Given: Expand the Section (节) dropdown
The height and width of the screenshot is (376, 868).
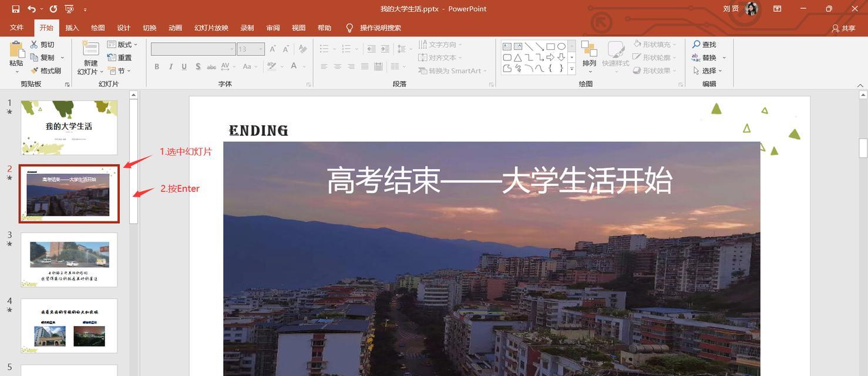Looking at the screenshot, I should click(x=119, y=70).
